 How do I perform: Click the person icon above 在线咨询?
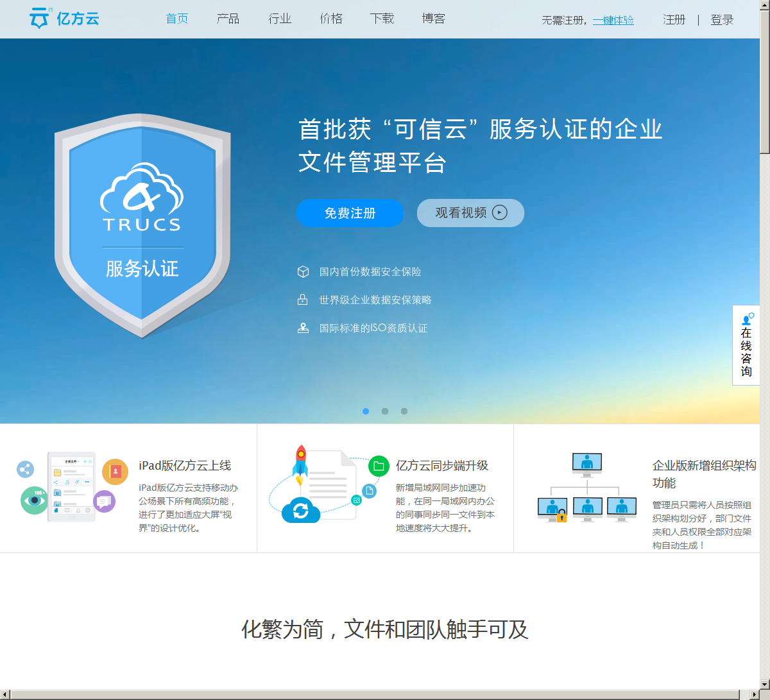point(747,319)
